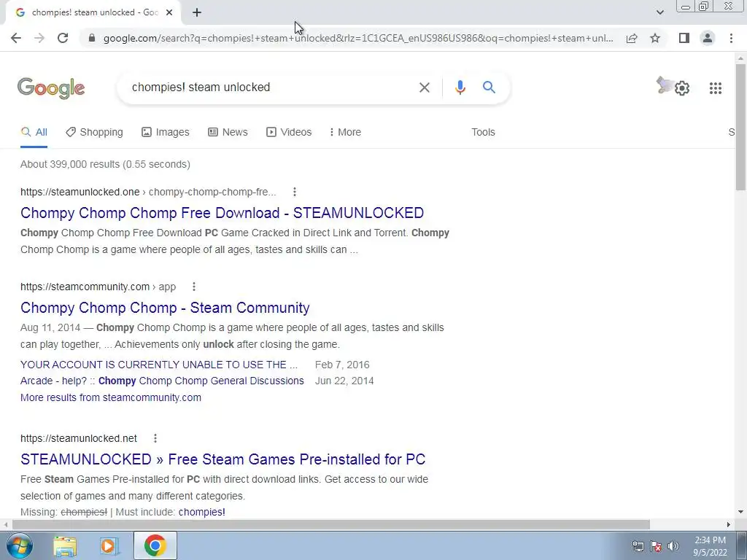The width and height of the screenshot is (747, 560).
Task: Click the horizontal scrollbar thumb
Action: pos(330,524)
